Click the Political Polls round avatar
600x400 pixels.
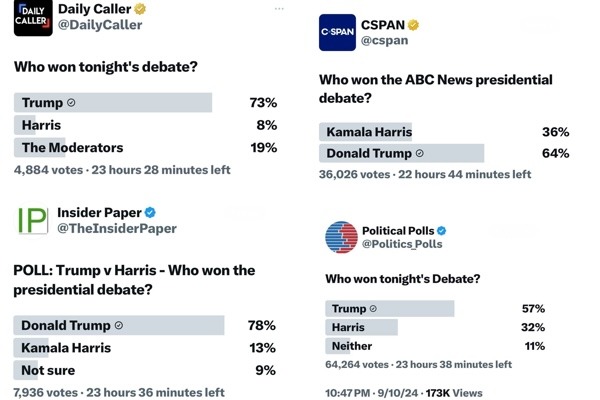(341, 237)
